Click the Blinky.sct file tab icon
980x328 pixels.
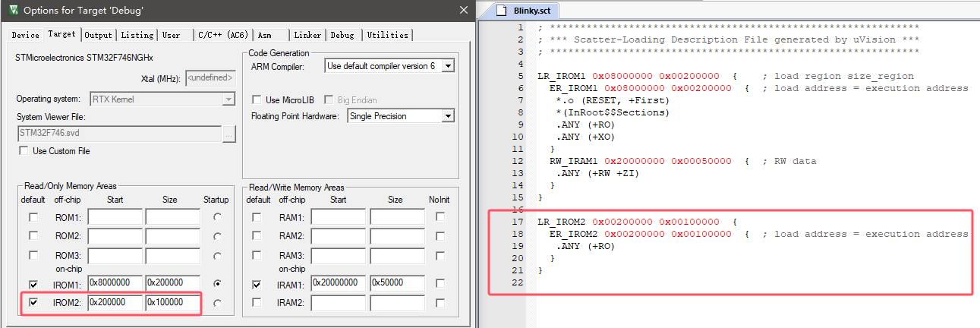coord(499,11)
